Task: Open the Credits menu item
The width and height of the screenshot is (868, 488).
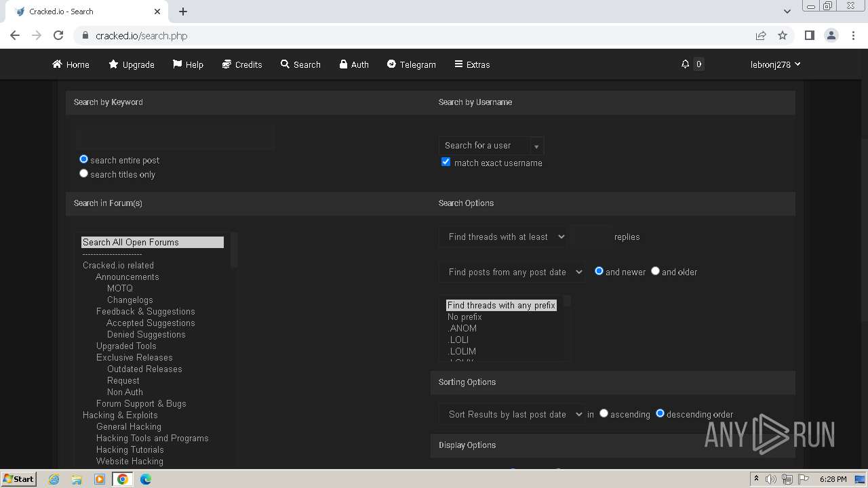Action: 242,64
